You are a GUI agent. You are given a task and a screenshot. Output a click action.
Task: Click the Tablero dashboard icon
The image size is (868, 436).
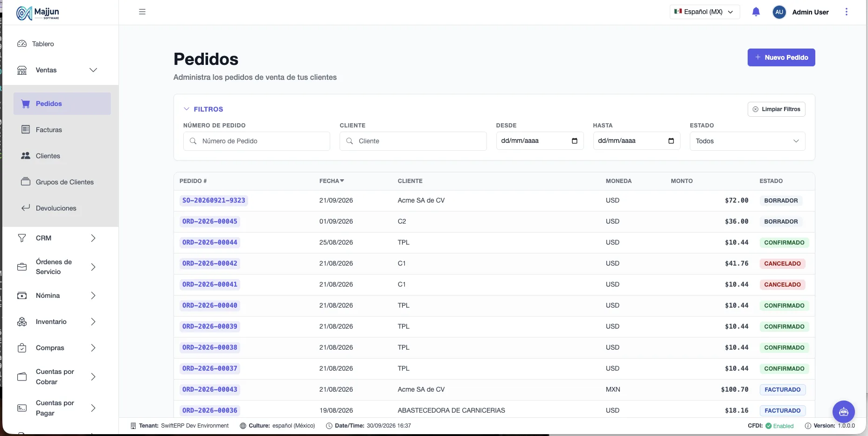tap(22, 44)
